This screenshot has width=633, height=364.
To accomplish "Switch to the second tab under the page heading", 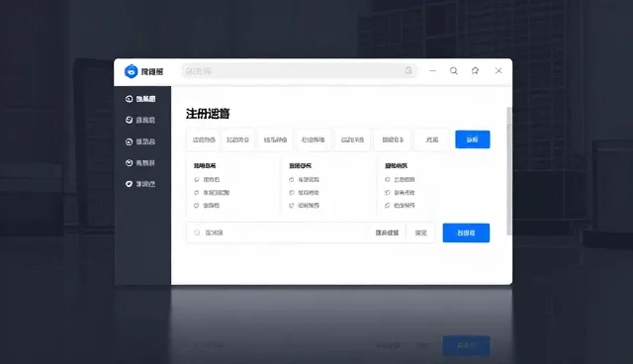I will coord(237,139).
